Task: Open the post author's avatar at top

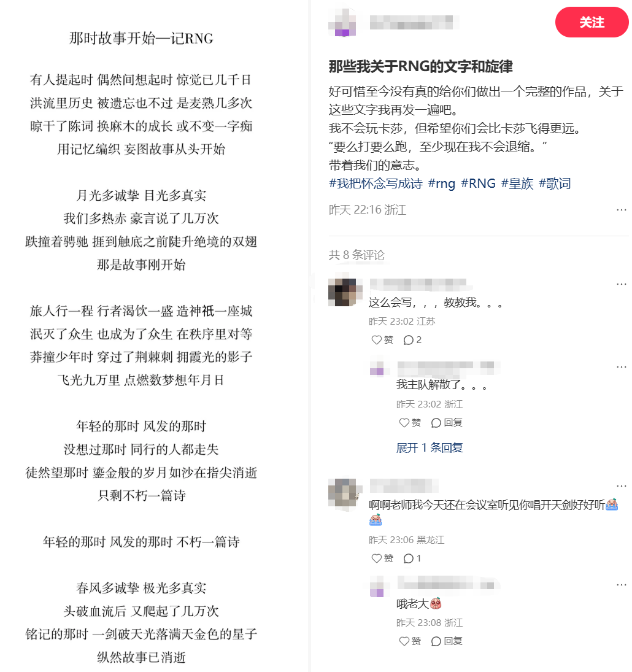Action: click(x=342, y=22)
